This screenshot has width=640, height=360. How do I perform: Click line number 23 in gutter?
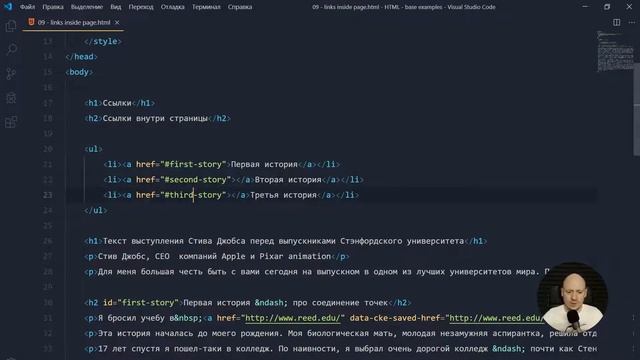pos(48,195)
